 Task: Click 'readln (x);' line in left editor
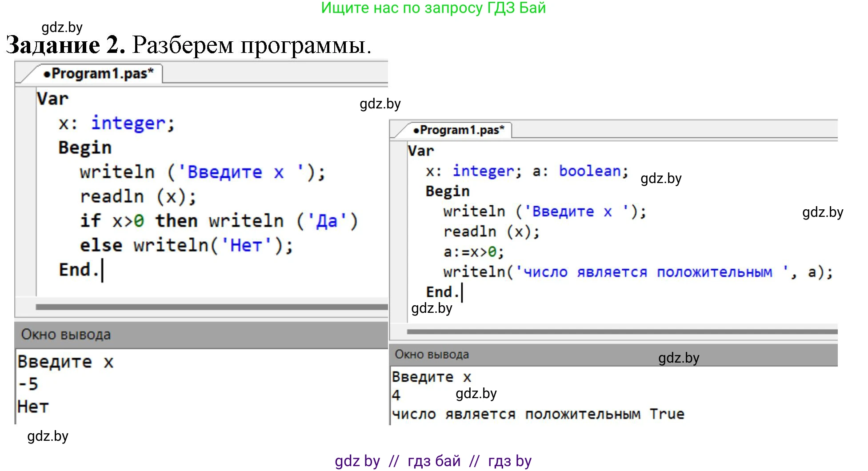(138, 196)
